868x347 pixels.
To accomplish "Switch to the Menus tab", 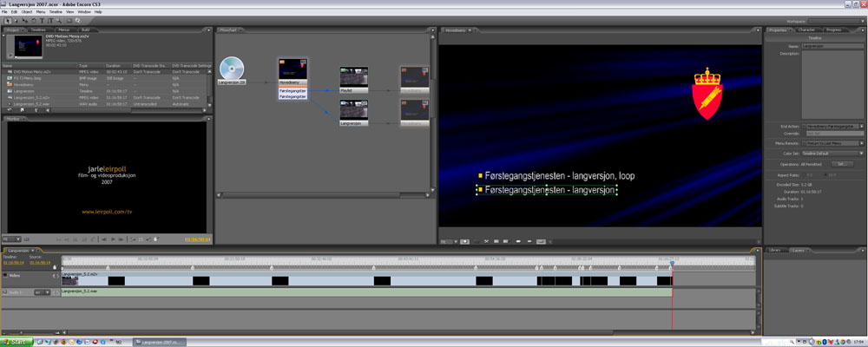I will pyautogui.click(x=63, y=29).
